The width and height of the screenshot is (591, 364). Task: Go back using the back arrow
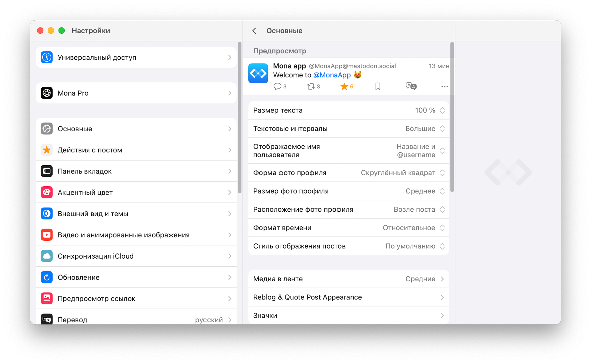point(254,31)
